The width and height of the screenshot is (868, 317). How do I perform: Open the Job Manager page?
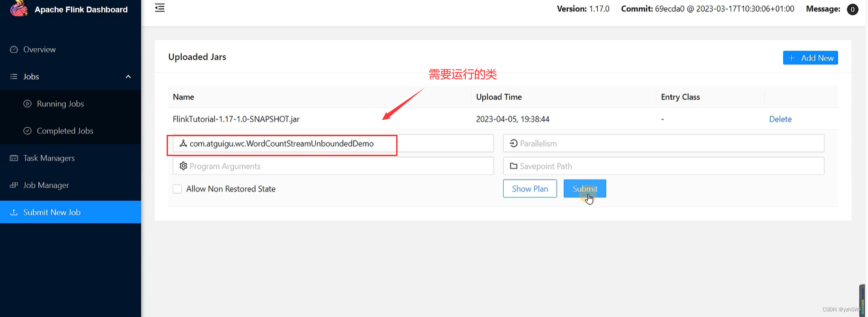71,185
